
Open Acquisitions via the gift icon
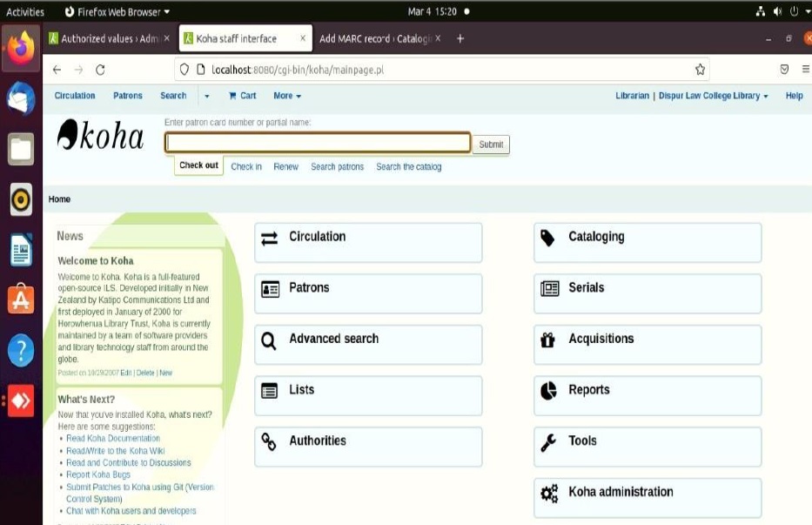pos(548,340)
